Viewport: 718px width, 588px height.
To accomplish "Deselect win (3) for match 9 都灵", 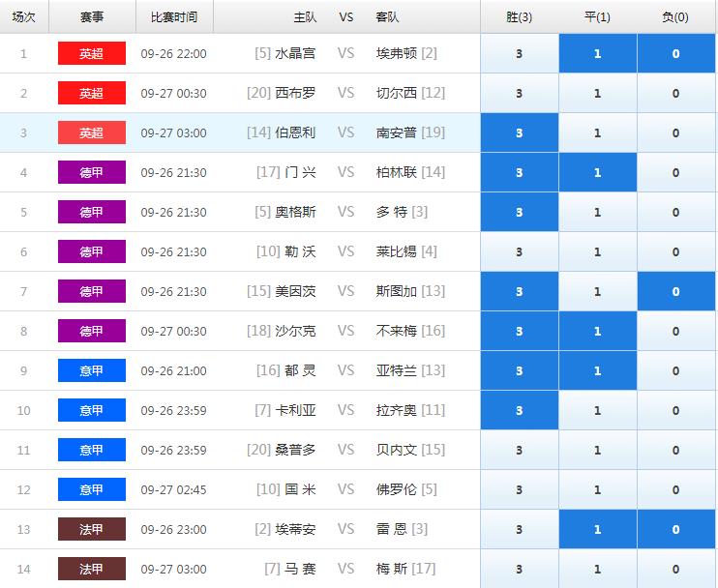I will tap(520, 371).
